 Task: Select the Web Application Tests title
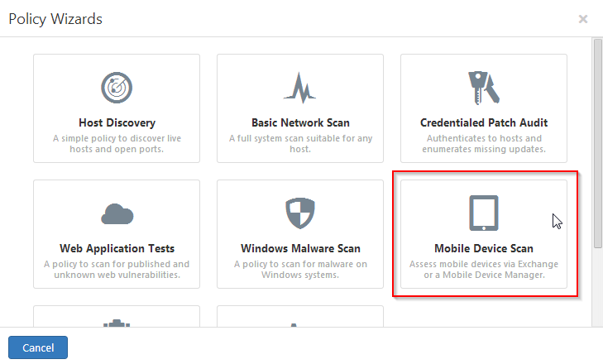[117, 248]
